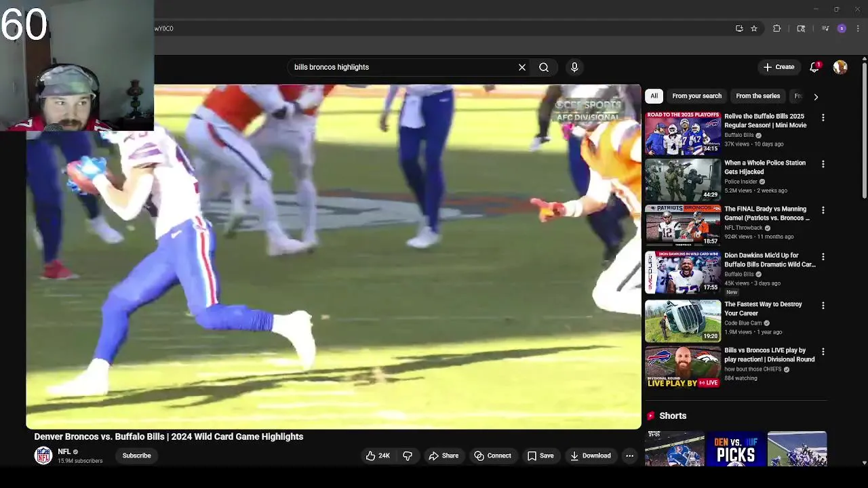The image size is (868, 488).
Task: Open The FINAL Brady vs Manning thumbnail
Action: tap(683, 226)
